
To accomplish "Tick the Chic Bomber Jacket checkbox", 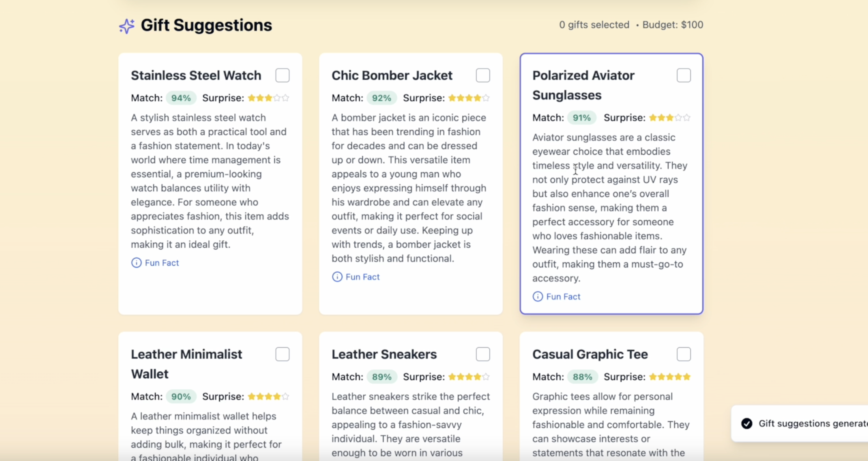I will pos(483,75).
